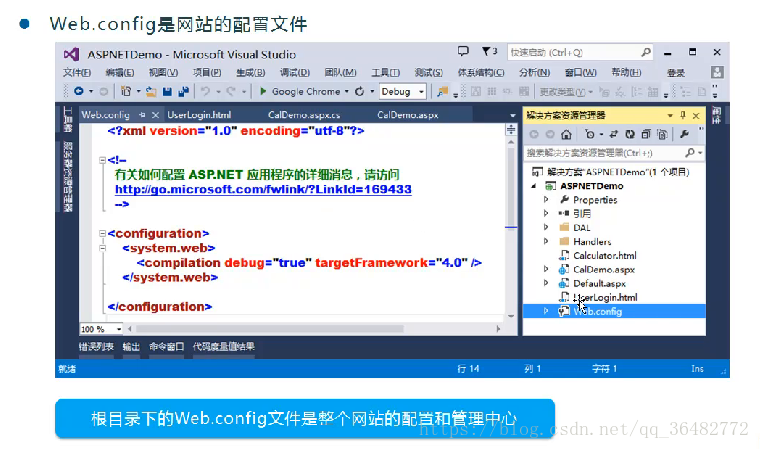Click the Pending Changes Filter clock icon
Viewport: 760px width, 449px height.
(590, 134)
